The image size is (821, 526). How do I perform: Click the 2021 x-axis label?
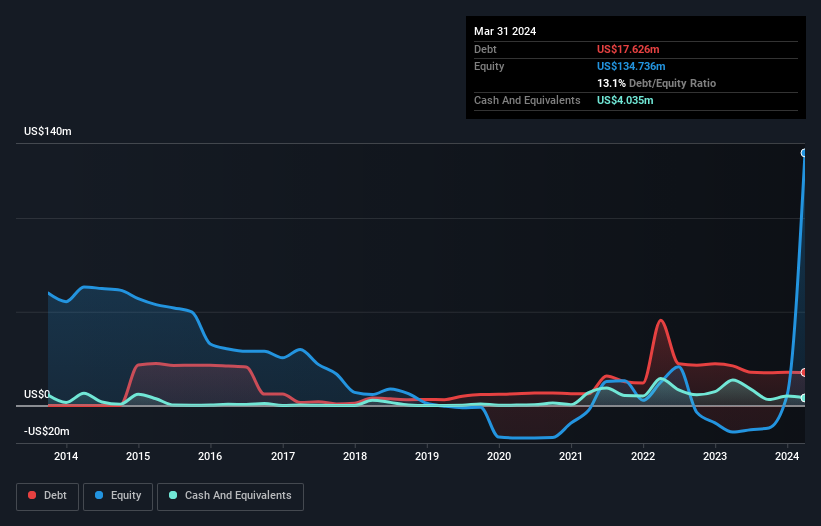571,456
